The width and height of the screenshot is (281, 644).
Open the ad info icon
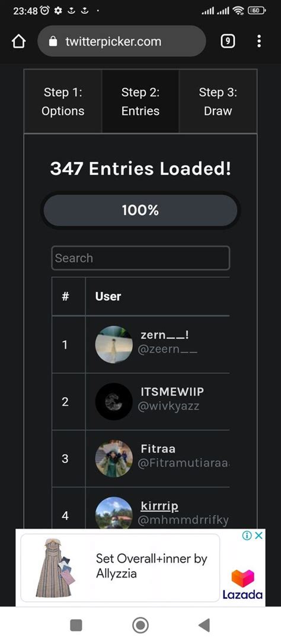coord(247,535)
